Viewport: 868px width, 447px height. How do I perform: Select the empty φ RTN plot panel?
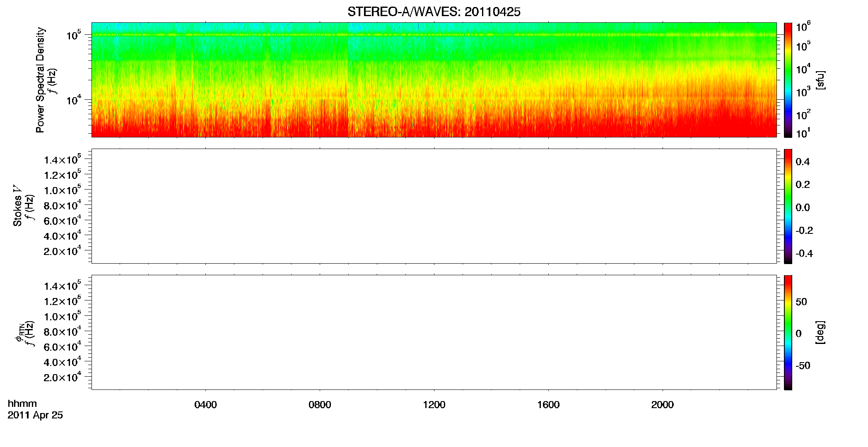434,332
